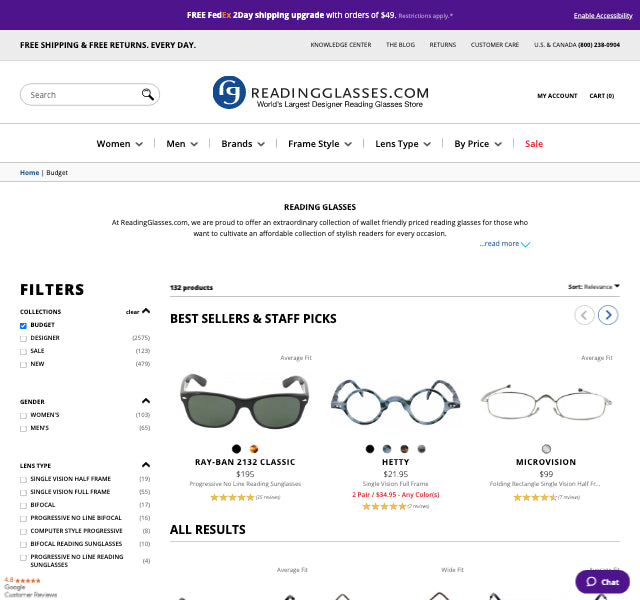Check the Men's gender filter
Viewport: 640px width, 600px height.
tap(23, 429)
